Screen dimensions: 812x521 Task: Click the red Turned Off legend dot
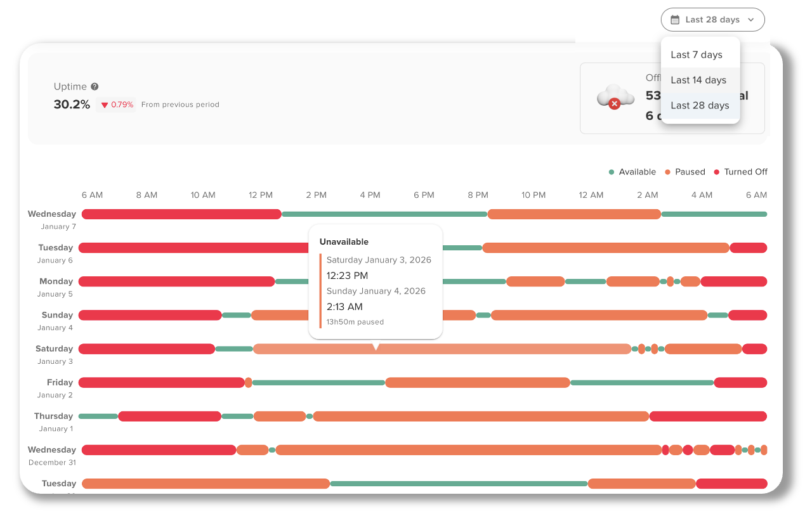pos(717,172)
